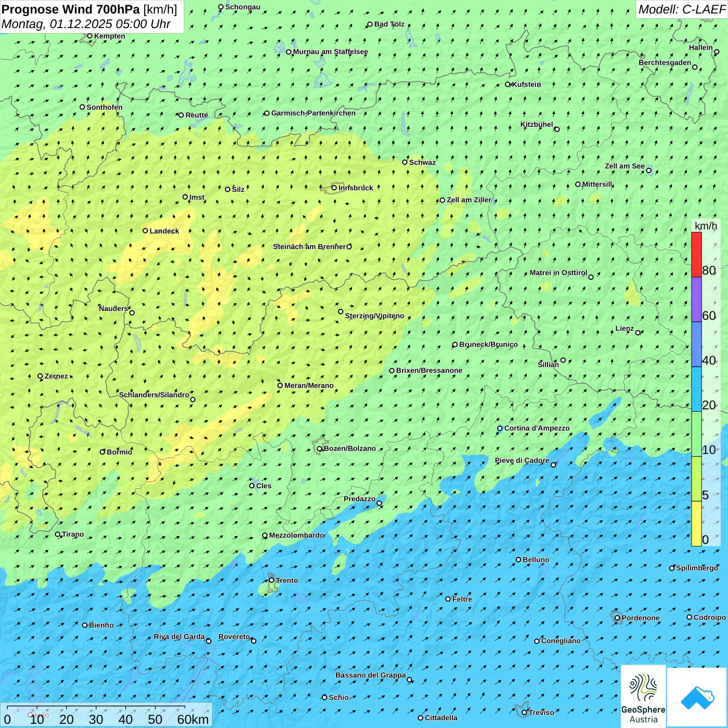
Task: Click the purple 60–80 km/h legend segment
Action: click(696, 300)
